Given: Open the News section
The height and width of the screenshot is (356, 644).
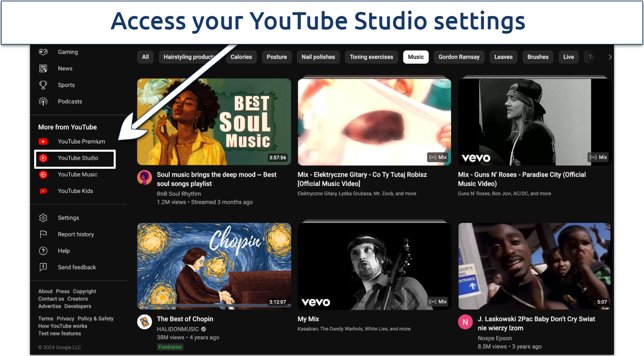Looking at the screenshot, I should (x=65, y=68).
